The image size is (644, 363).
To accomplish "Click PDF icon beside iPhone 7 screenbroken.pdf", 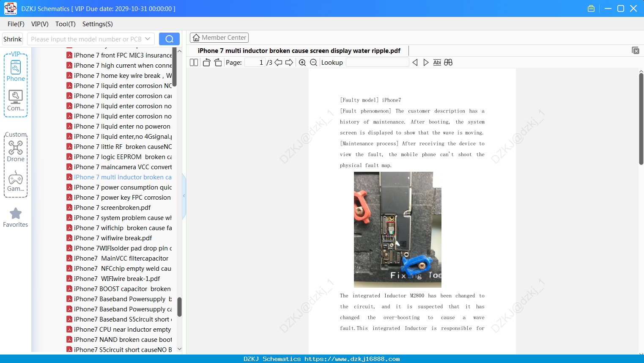I will click(69, 207).
